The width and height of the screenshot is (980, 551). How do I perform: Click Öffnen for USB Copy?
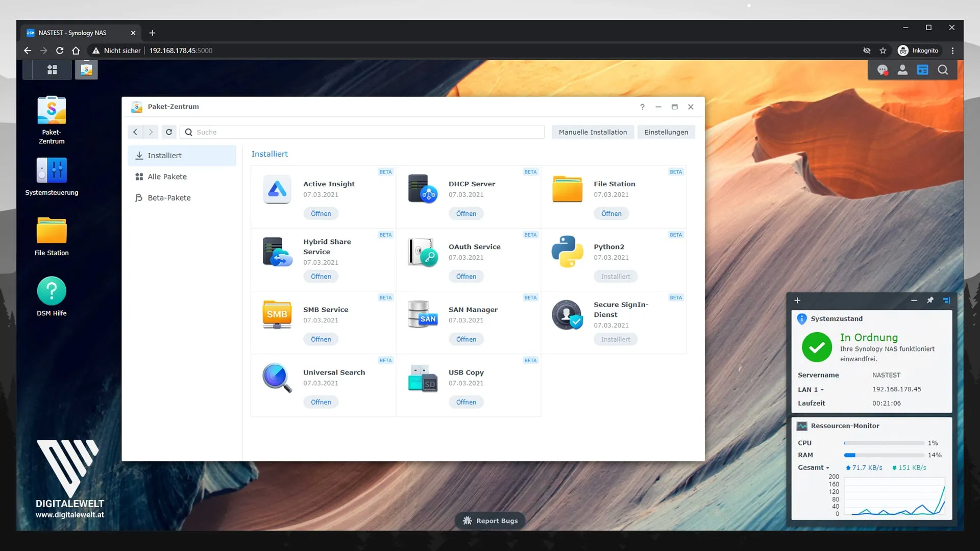pyautogui.click(x=466, y=402)
